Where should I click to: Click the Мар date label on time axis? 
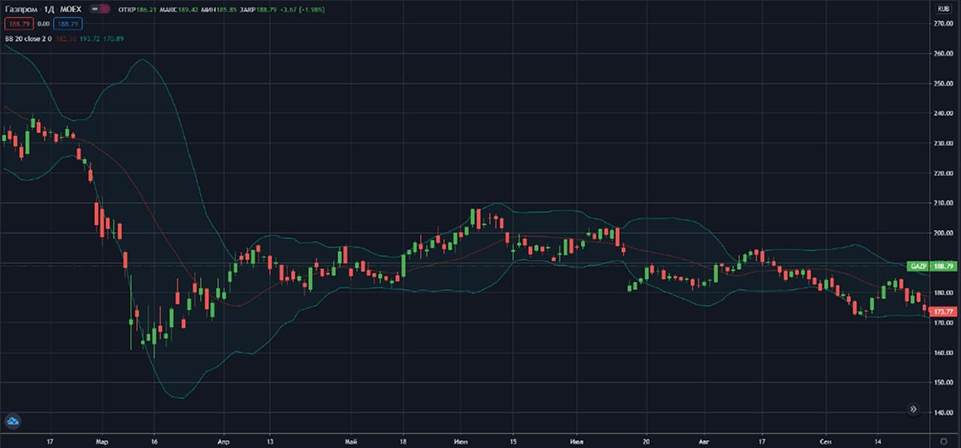click(101, 440)
